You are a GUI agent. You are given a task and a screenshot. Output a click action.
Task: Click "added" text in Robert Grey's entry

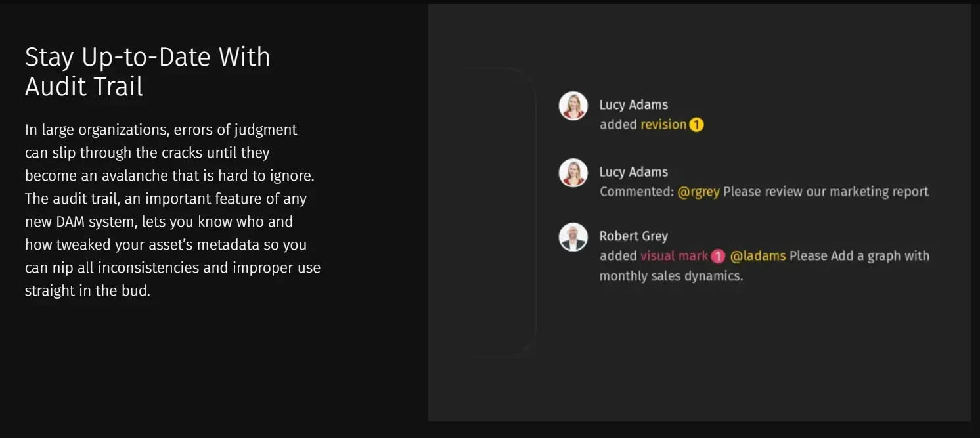coord(618,256)
